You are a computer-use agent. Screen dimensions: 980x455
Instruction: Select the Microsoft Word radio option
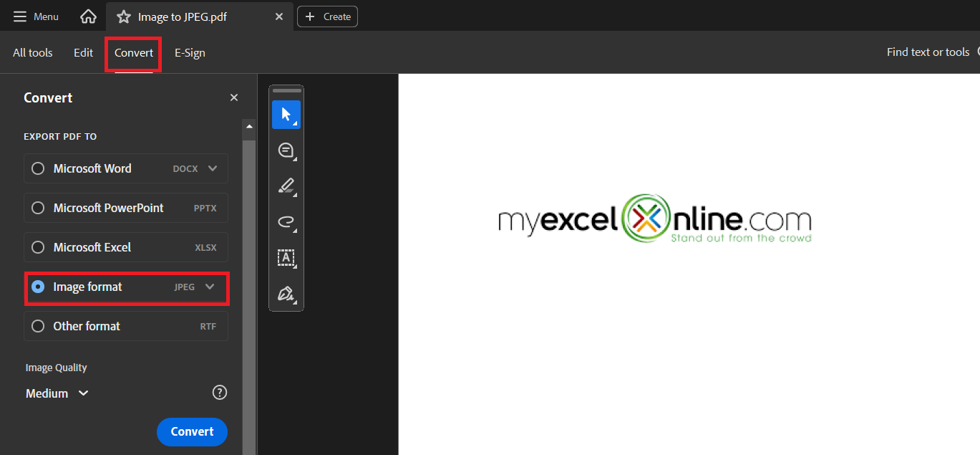pyautogui.click(x=38, y=168)
